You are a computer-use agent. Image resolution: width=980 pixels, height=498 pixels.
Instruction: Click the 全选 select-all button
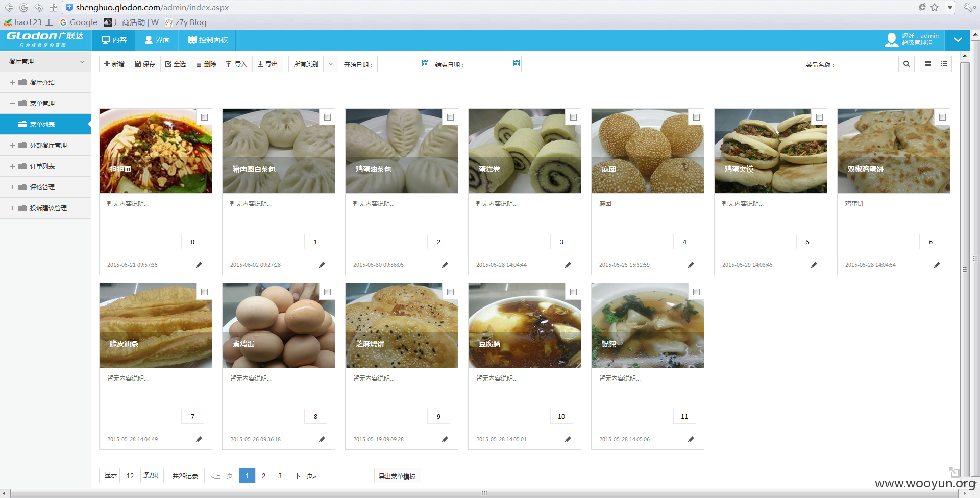pos(176,64)
